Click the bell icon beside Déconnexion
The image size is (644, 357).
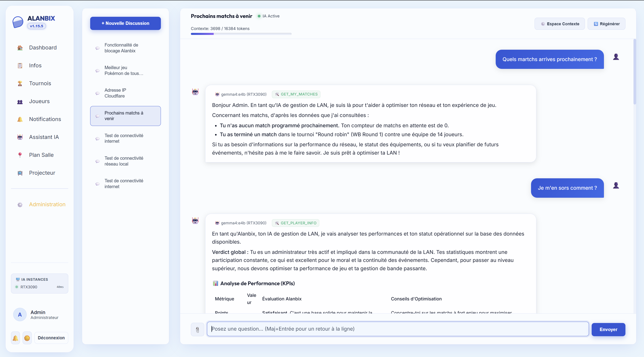15,338
